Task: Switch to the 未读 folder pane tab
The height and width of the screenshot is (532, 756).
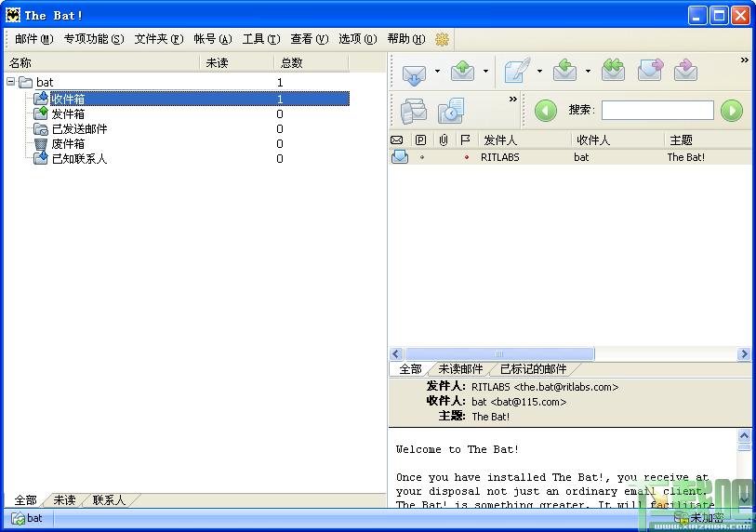Action: tap(64, 500)
